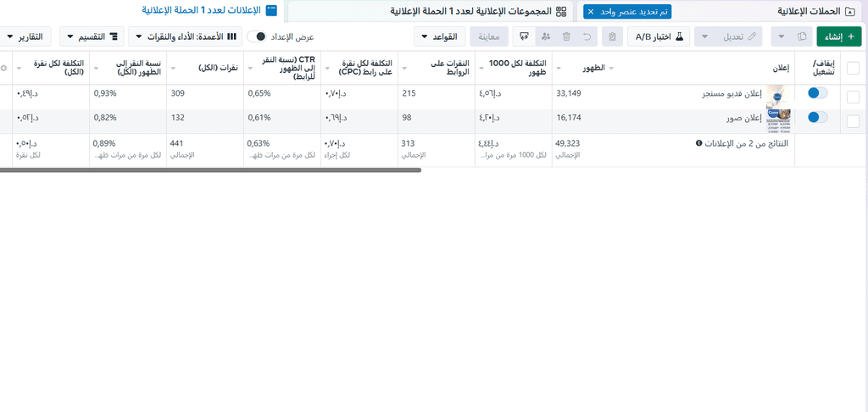Click thumbnail of إعلان فديو مسنجر

[778, 97]
